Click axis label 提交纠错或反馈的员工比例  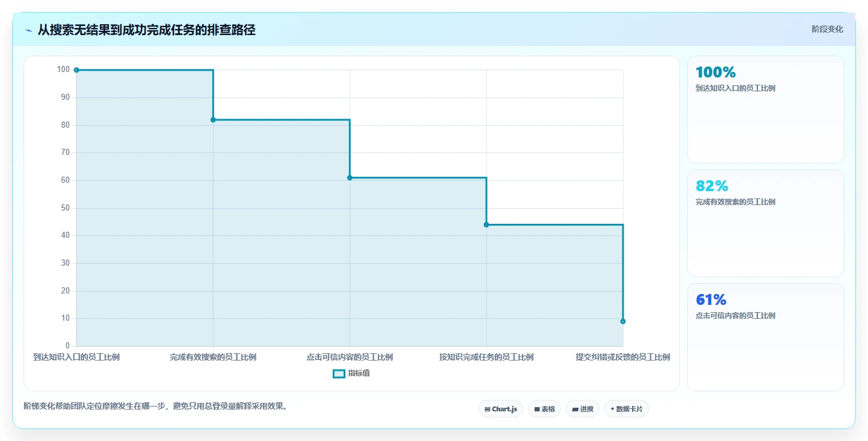[x=623, y=357]
